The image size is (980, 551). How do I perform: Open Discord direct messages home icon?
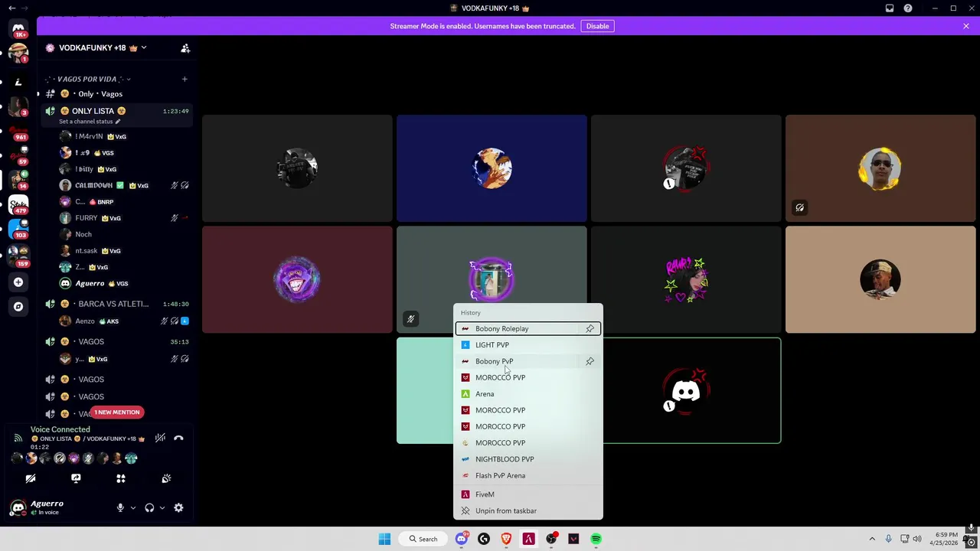[x=18, y=29]
